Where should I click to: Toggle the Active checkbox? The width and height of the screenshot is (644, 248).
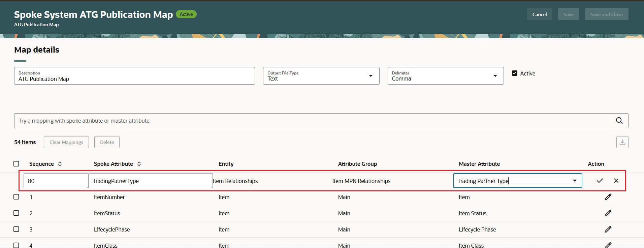point(515,73)
